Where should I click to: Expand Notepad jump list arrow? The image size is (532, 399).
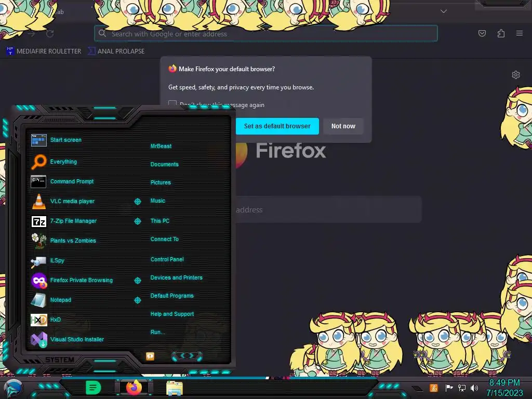(137, 300)
